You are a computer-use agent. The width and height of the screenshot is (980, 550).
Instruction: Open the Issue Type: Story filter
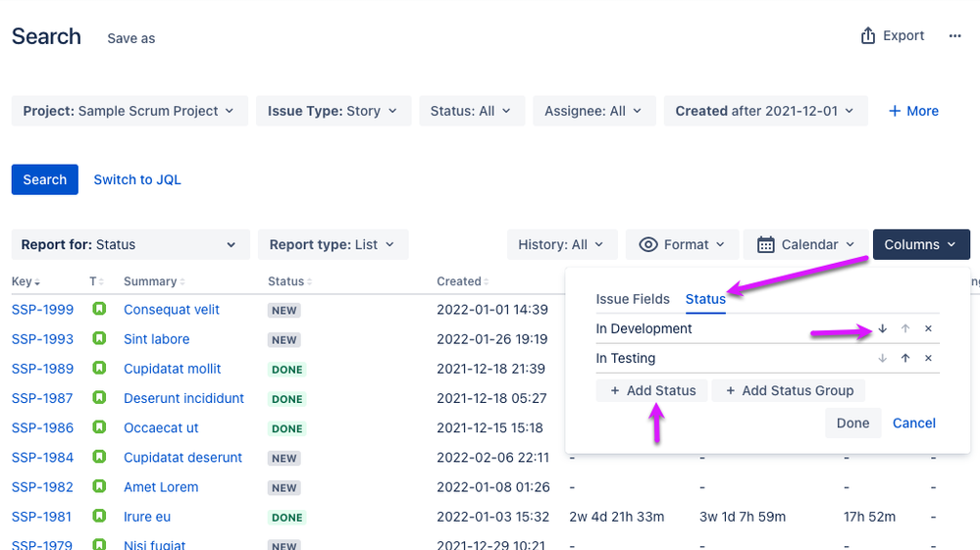[334, 111]
